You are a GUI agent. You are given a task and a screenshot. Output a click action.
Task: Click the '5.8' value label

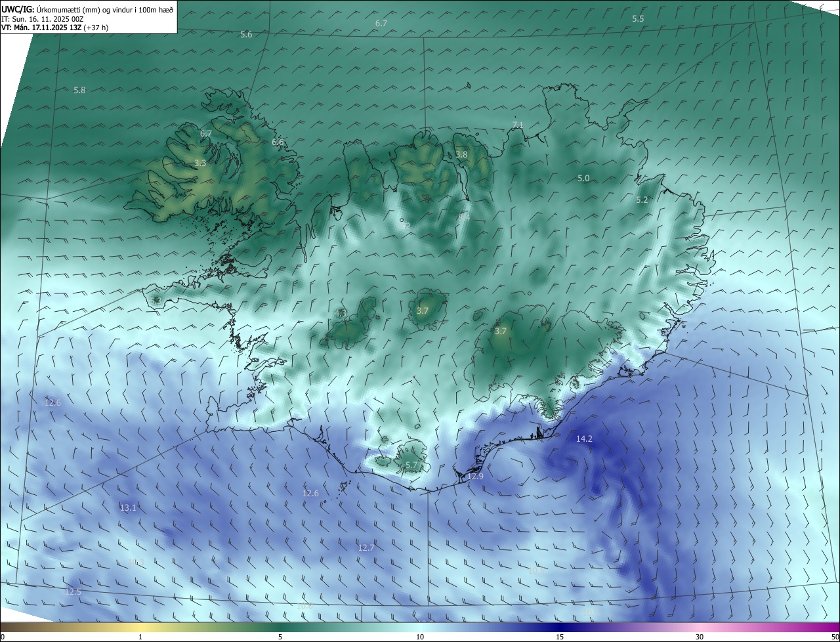(x=79, y=90)
